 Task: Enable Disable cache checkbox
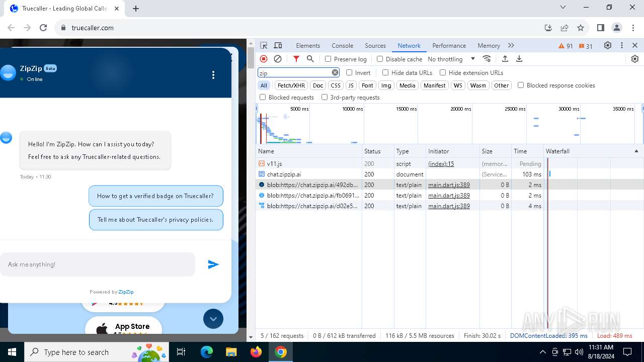380,59
